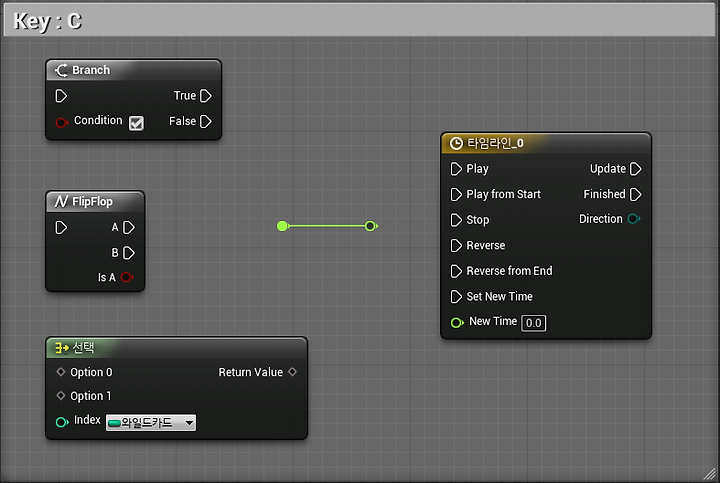Click the Update output pin on timeline
This screenshot has height=483, width=720.
tap(636, 169)
